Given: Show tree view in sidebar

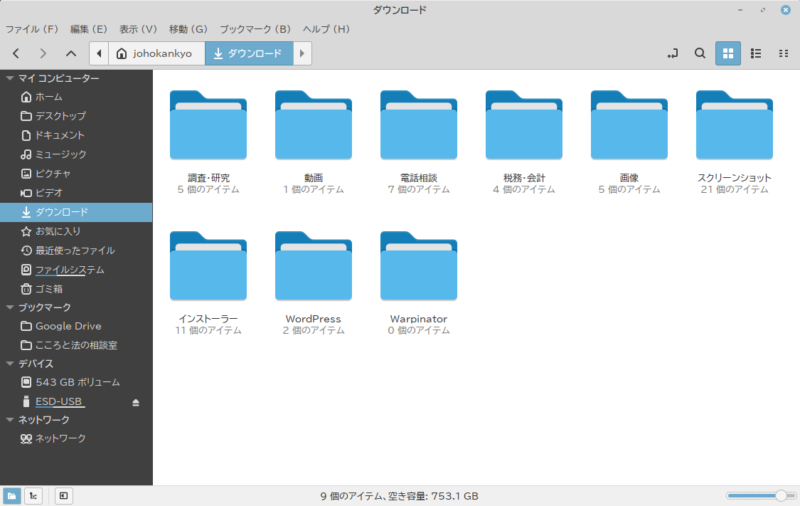Looking at the screenshot, I should coord(33,495).
